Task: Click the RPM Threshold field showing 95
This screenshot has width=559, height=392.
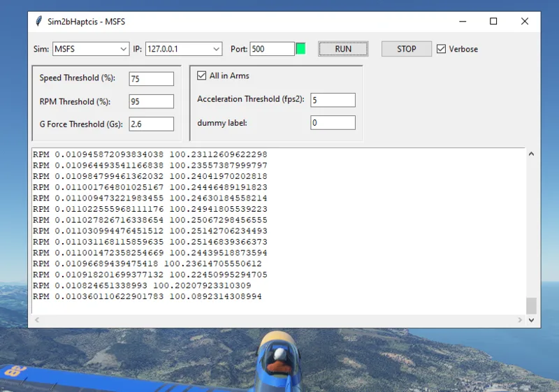Action: (152, 101)
